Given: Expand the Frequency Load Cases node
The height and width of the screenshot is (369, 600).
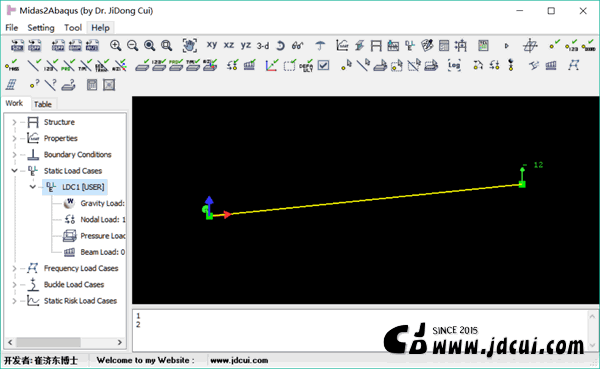Looking at the screenshot, I should tap(14, 268).
